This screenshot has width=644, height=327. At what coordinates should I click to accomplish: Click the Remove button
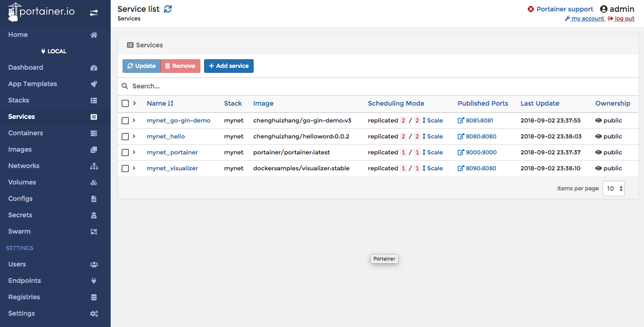[x=180, y=66]
